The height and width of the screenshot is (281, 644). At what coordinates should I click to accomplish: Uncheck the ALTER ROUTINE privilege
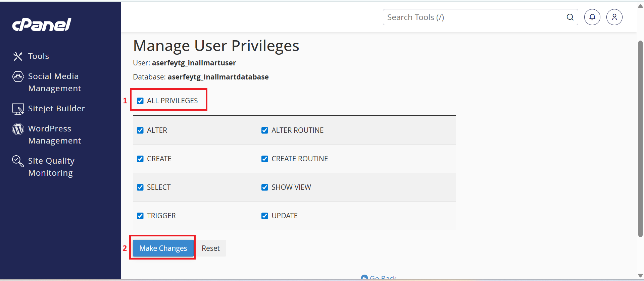click(265, 130)
